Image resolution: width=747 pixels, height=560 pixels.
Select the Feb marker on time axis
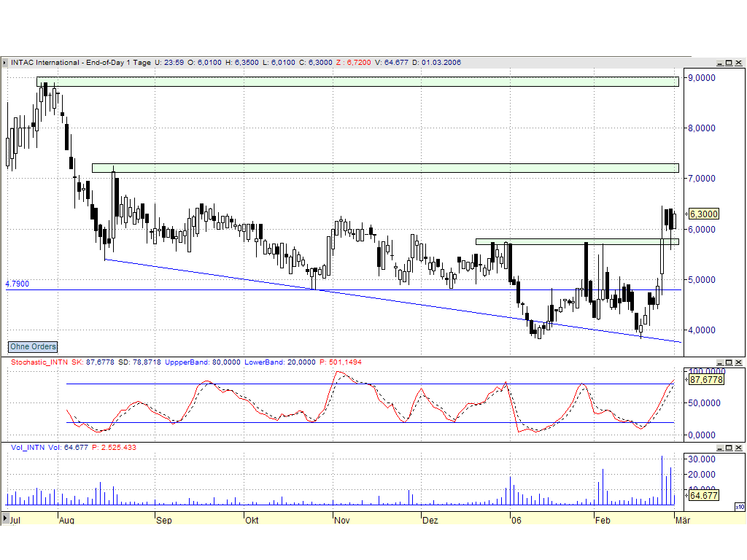click(603, 520)
